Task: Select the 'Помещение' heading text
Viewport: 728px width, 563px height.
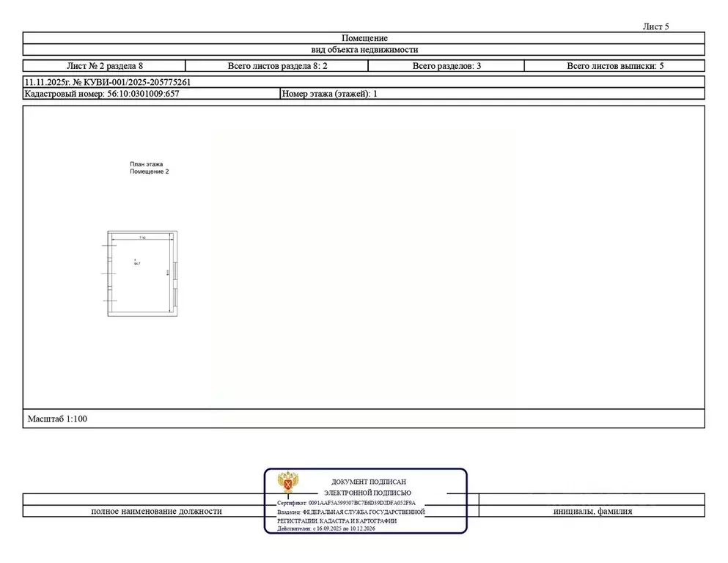Action: coord(364,38)
